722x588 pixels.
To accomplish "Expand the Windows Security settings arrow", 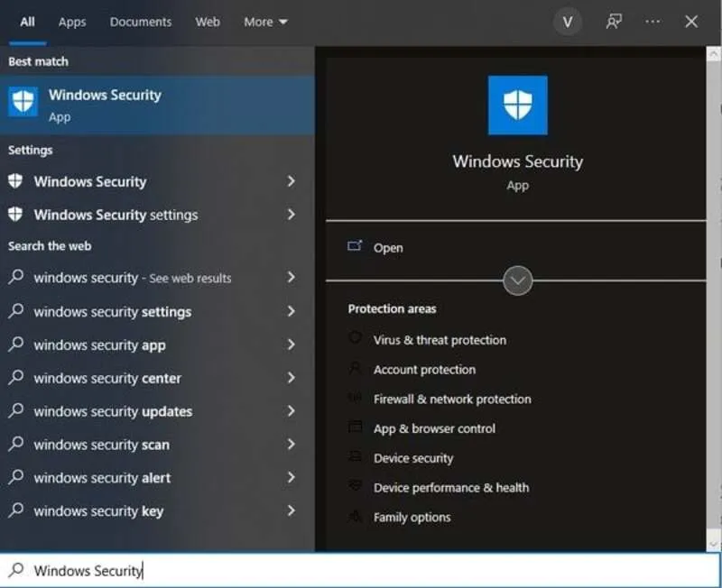I will (x=291, y=215).
